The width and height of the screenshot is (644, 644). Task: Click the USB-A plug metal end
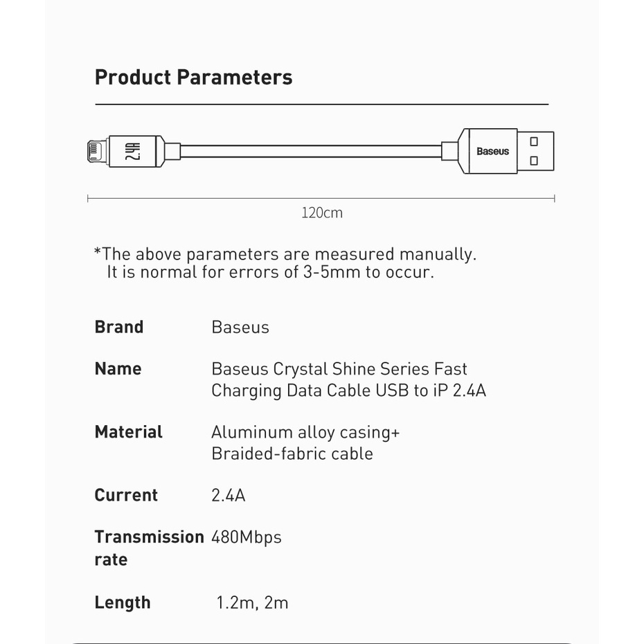coord(536,151)
